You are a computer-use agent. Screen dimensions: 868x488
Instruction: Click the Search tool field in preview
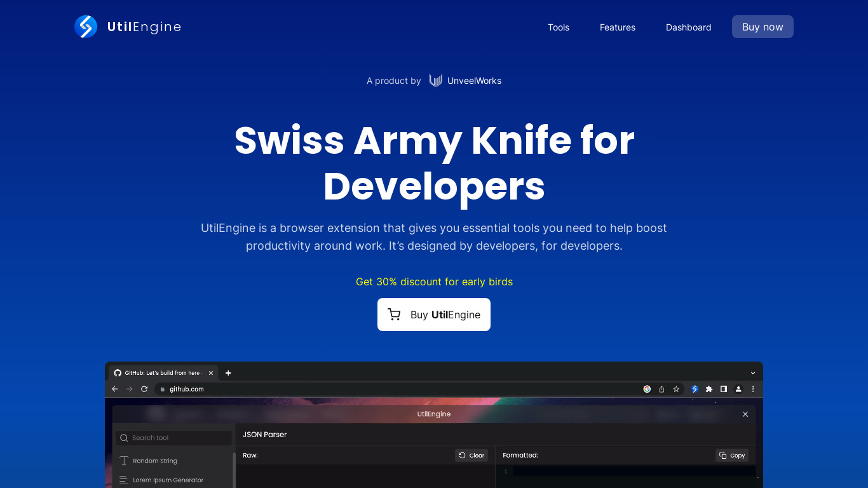pos(173,438)
